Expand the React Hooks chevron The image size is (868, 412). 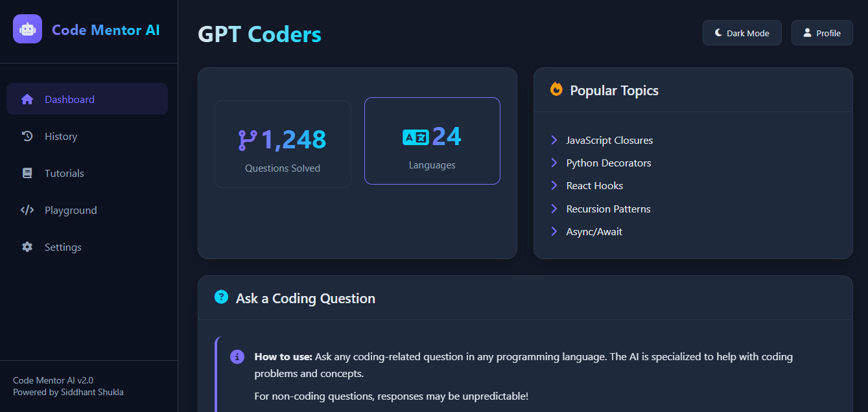[x=554, y=185]
